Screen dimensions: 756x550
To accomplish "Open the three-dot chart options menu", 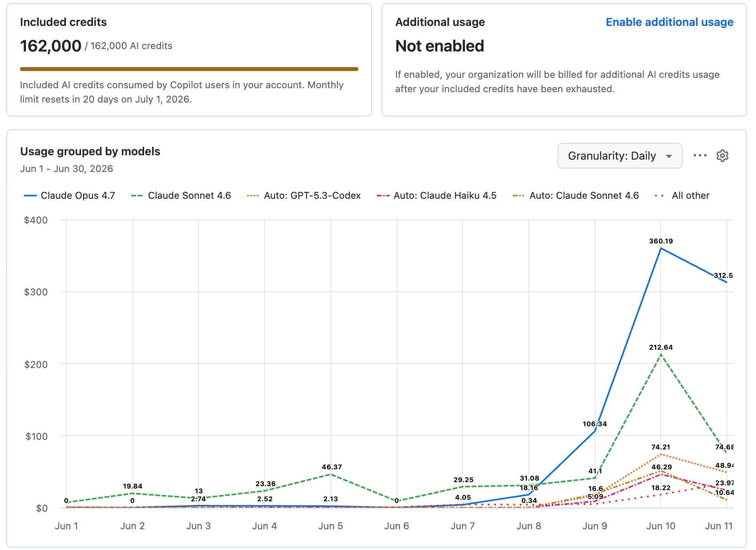I will pyautogui.click(x=700, y=156).
